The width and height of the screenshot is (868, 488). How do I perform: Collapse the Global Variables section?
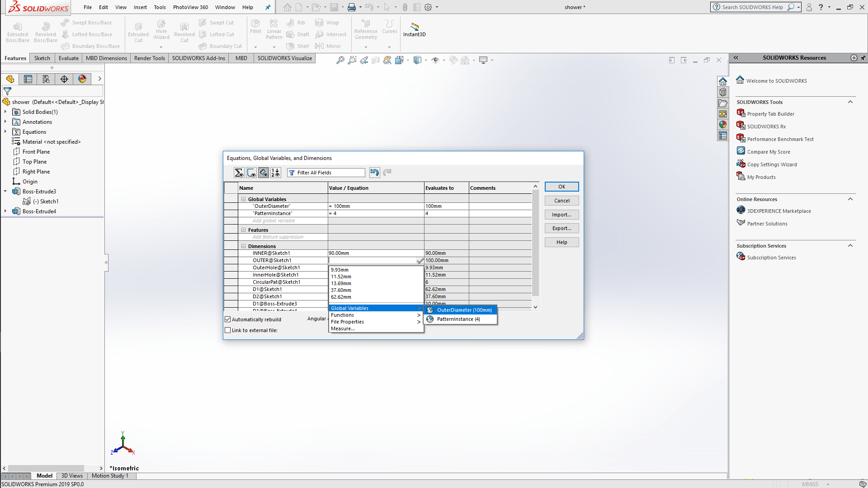point(244,199)
